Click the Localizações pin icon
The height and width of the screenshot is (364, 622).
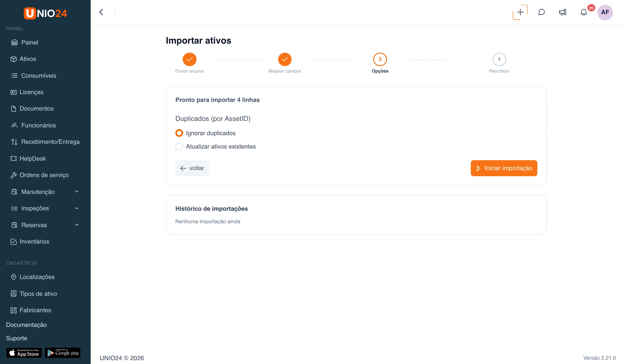14,277
